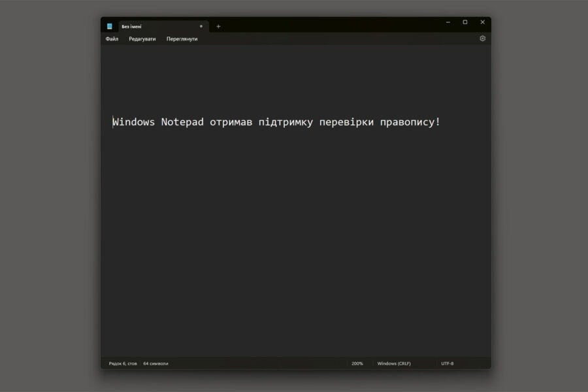Minimize the Notepad window
This screenshot has height=392, width=588.
point(448,22)
